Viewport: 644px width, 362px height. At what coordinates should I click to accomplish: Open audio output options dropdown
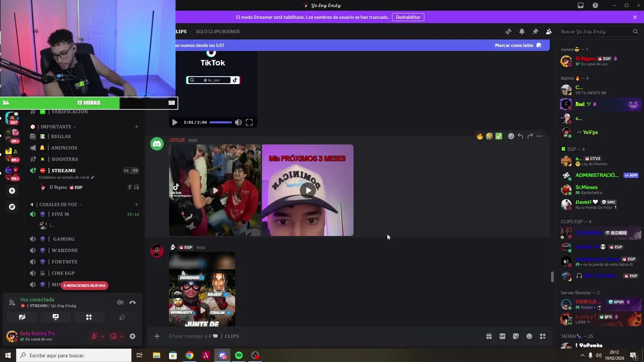pos(122,336)
